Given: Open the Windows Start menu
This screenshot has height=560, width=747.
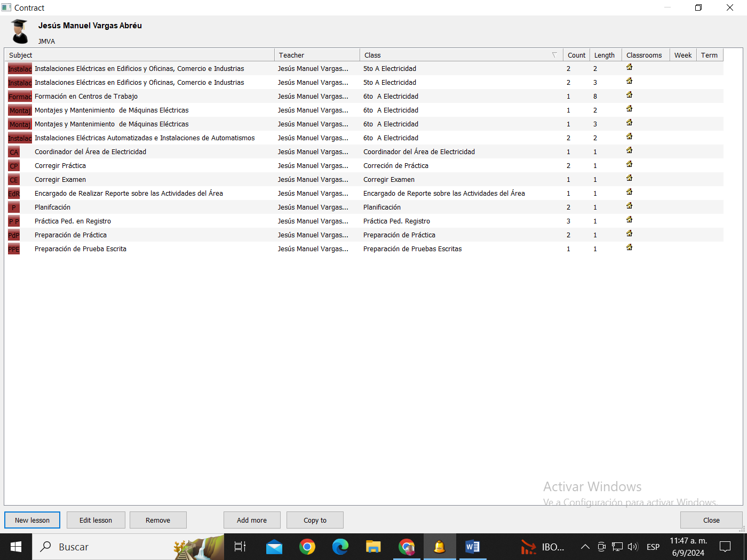Looking at the screenshot, I should tap(16, 547).
